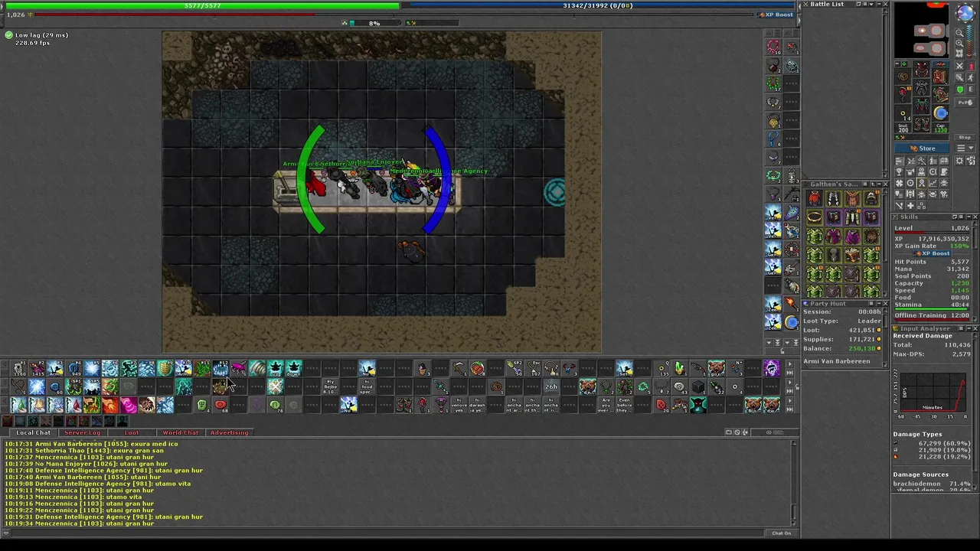The image size is (980, 551).
Task: Toggle the PvP mode button
Action: click(965, 102)
